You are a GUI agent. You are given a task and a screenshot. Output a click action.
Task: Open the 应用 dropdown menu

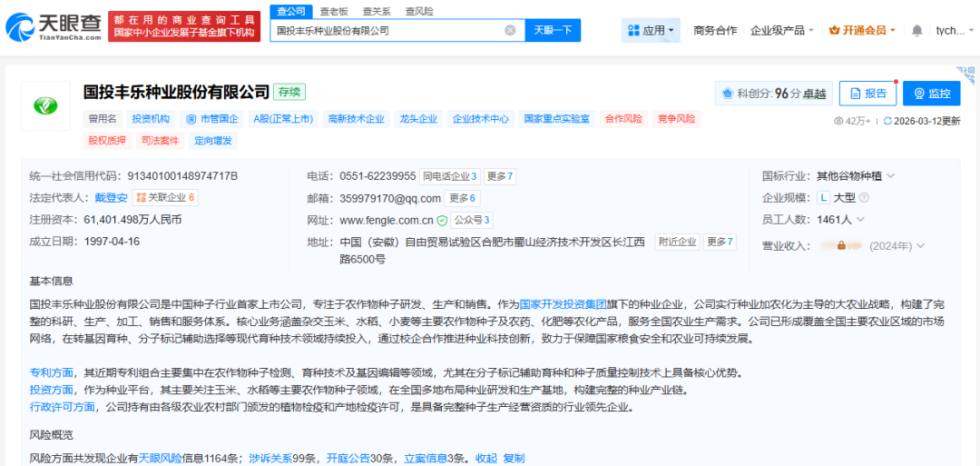pyautogui.click(x=651, y=30)
